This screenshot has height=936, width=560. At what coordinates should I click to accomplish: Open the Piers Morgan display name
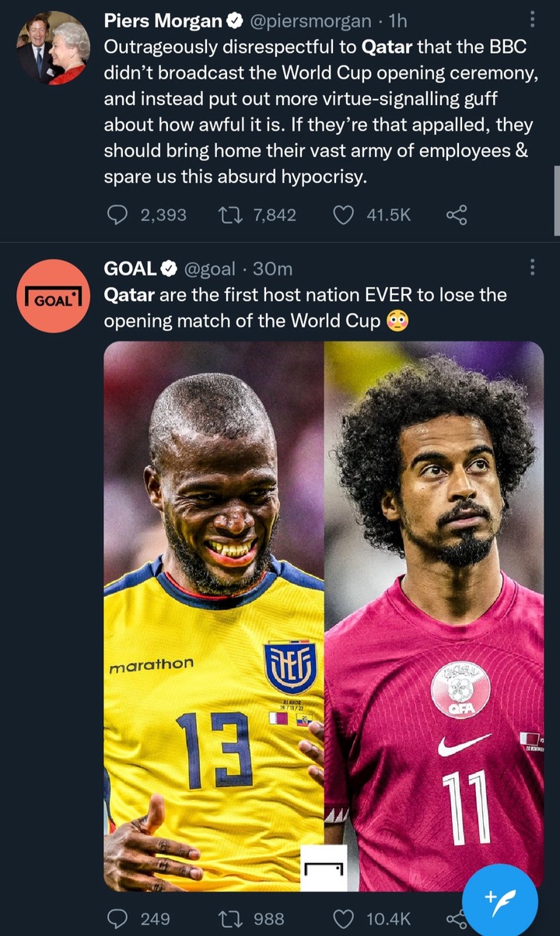[163, 21]
